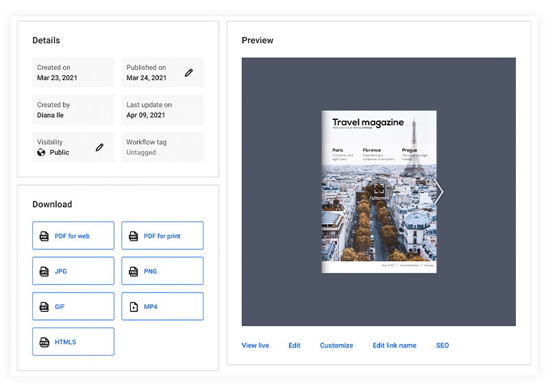The width and height of the screenshot is (548, 392).
Task: Open the View live link
Action: (x=255, y=345)
